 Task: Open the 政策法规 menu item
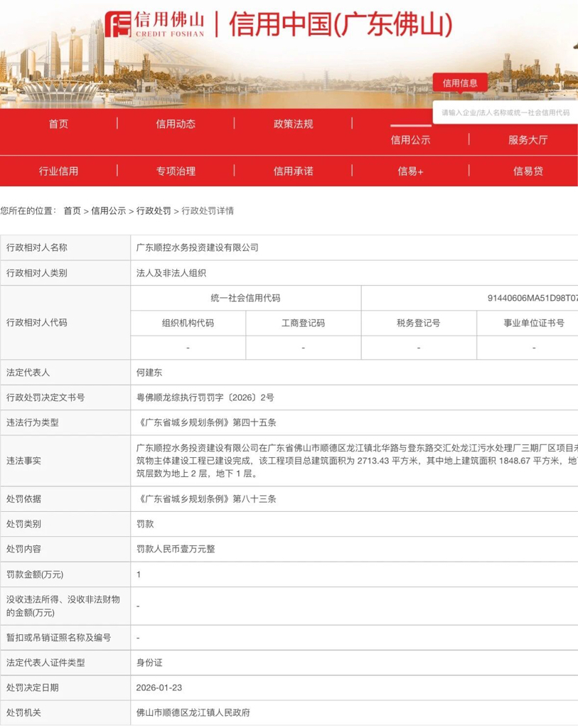point(293,124)
